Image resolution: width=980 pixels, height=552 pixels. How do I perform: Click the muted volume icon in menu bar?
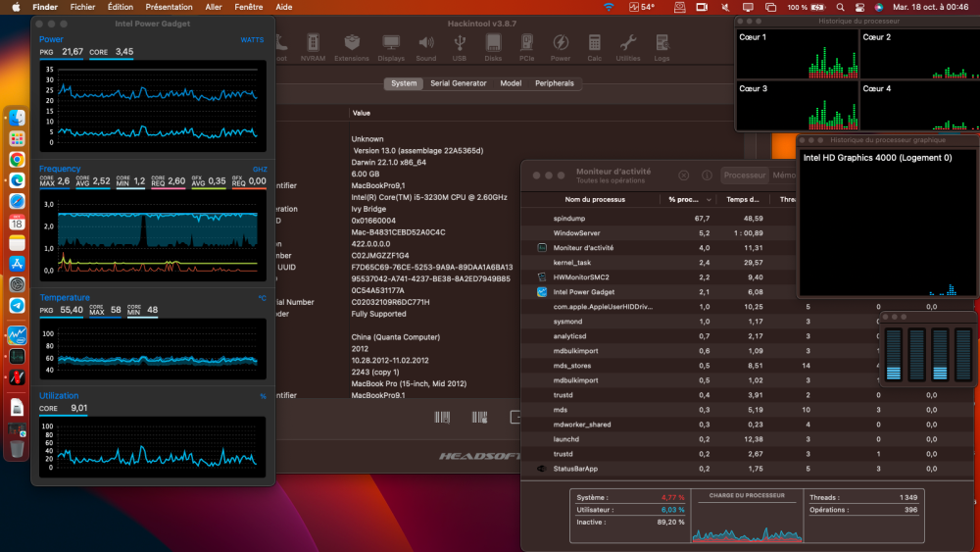coord(725,7)
